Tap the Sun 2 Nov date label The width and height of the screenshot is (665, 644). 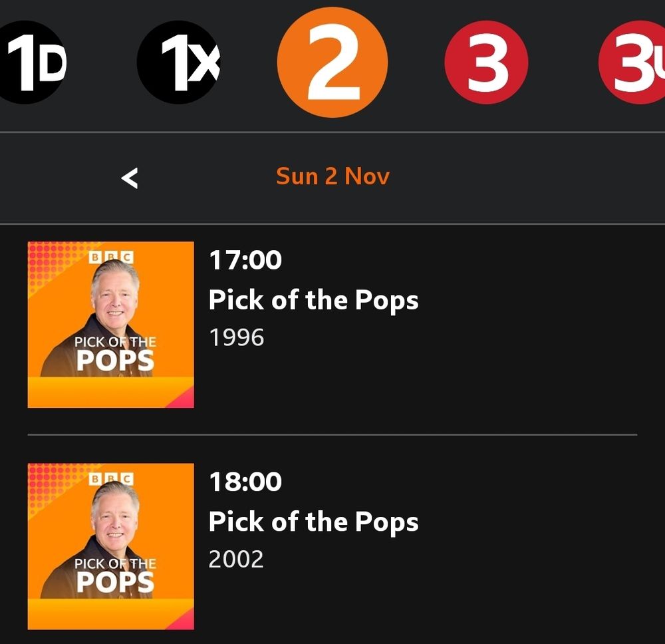pyautogui.click(x=332, y=176)
